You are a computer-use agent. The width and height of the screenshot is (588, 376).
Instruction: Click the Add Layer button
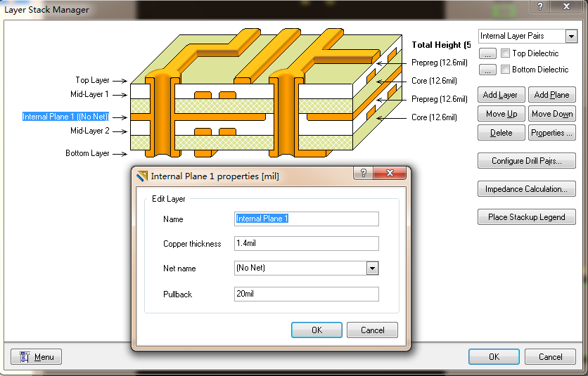tap(501, 95)
